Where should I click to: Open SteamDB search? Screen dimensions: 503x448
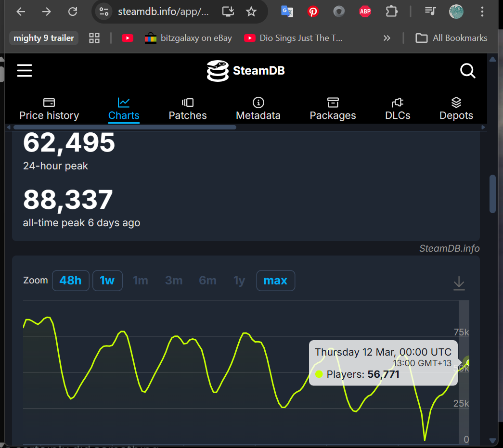tap(467, 71)
